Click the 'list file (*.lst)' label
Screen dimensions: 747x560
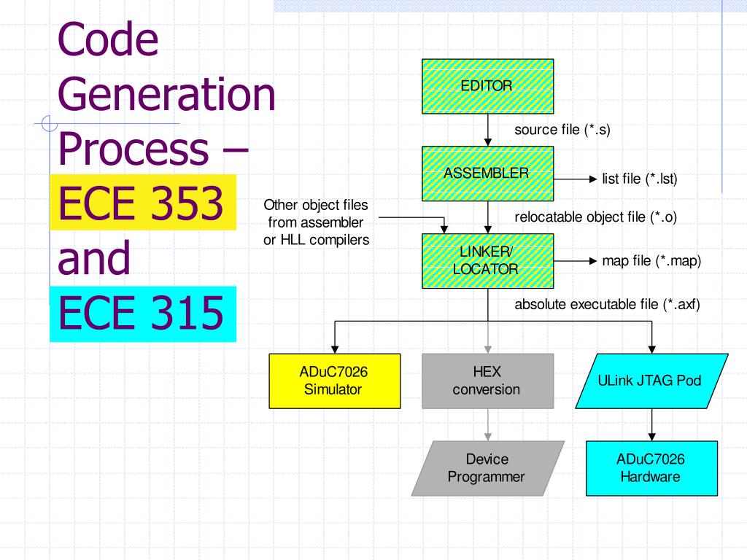[639, 179]
